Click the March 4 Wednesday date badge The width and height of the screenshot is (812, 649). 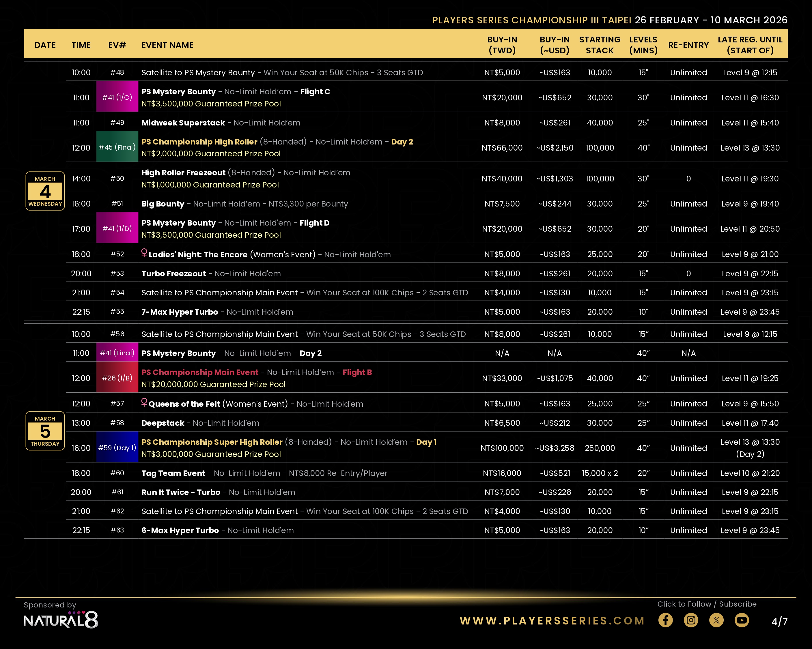point(45,191)
